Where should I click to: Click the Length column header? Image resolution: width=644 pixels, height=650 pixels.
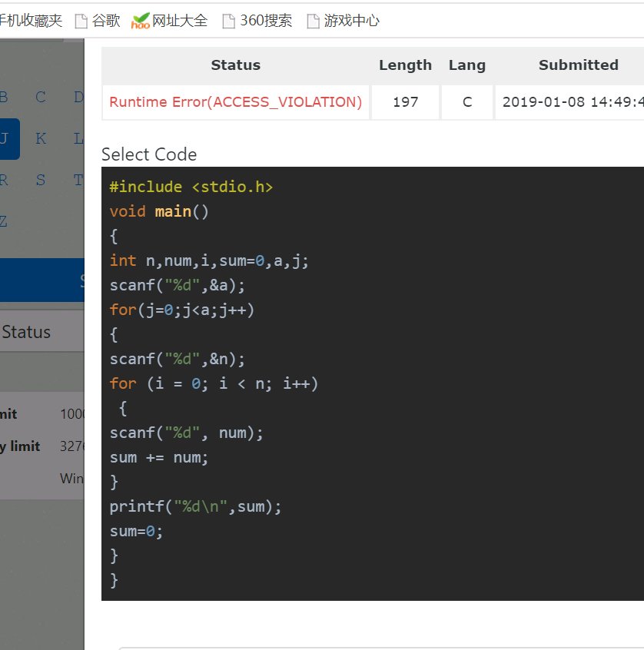tap(405, 65)
